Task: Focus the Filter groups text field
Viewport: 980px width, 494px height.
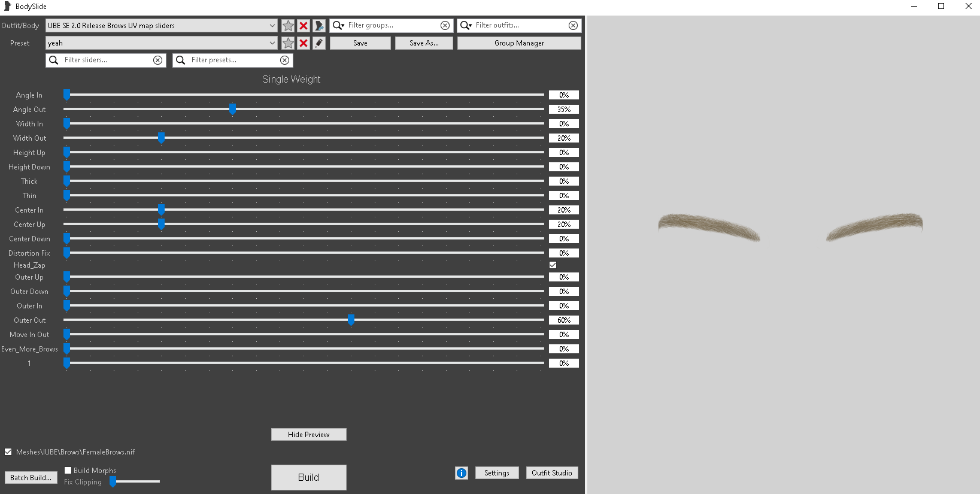Action: pos(393,26)
